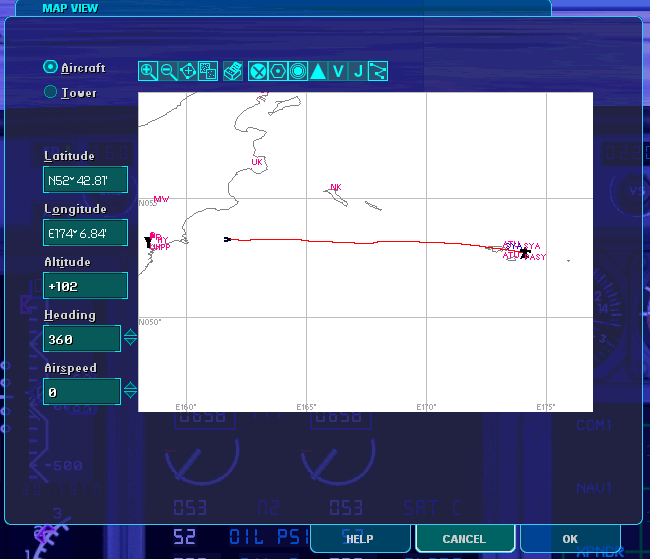Viewport: 650px width, 559px height.
Task: Click the flight path start marker
Action: click(x=227, y=239)
